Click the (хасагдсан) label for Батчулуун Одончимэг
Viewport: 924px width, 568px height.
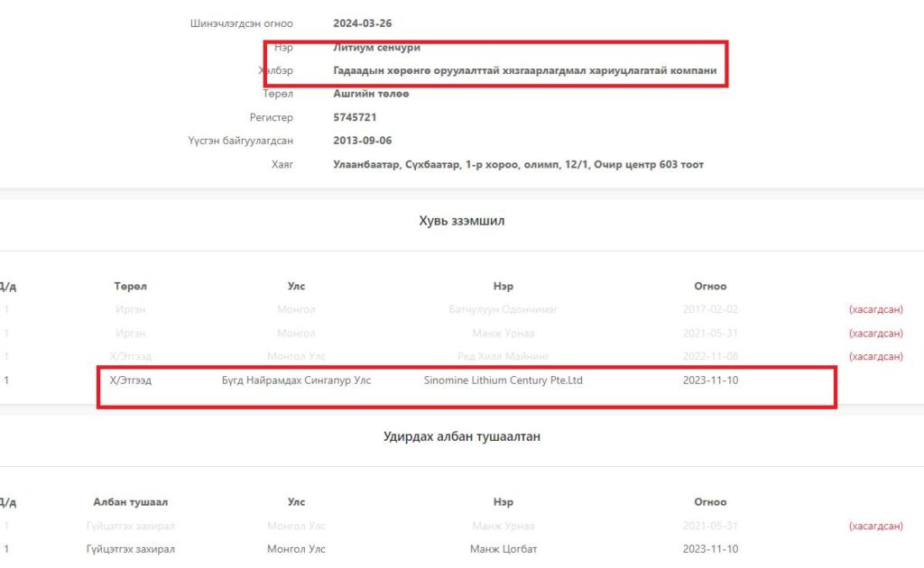875,309
